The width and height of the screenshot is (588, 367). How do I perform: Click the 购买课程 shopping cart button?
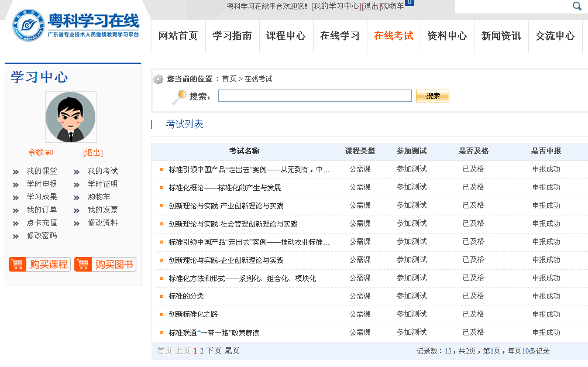40,265
